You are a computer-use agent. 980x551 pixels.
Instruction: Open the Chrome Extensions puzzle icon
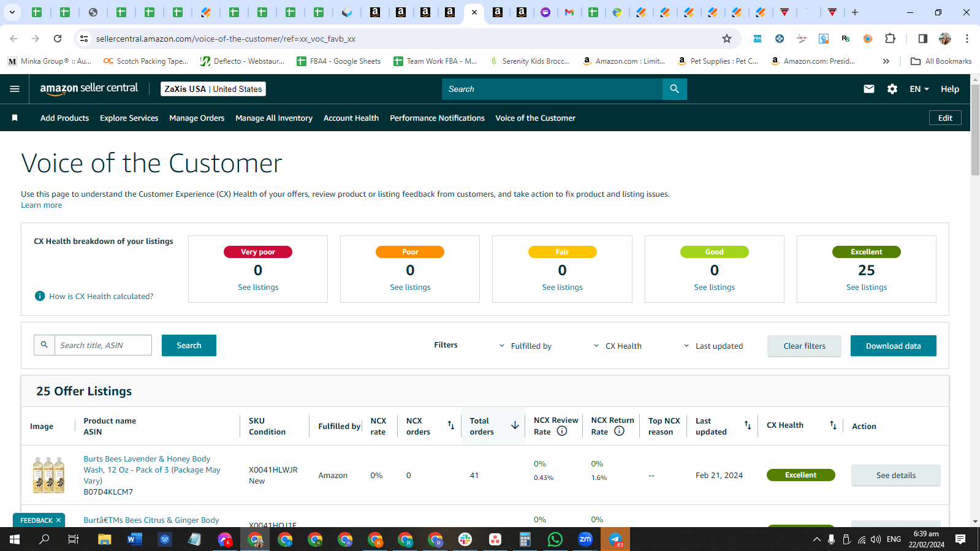click(890, 39)
